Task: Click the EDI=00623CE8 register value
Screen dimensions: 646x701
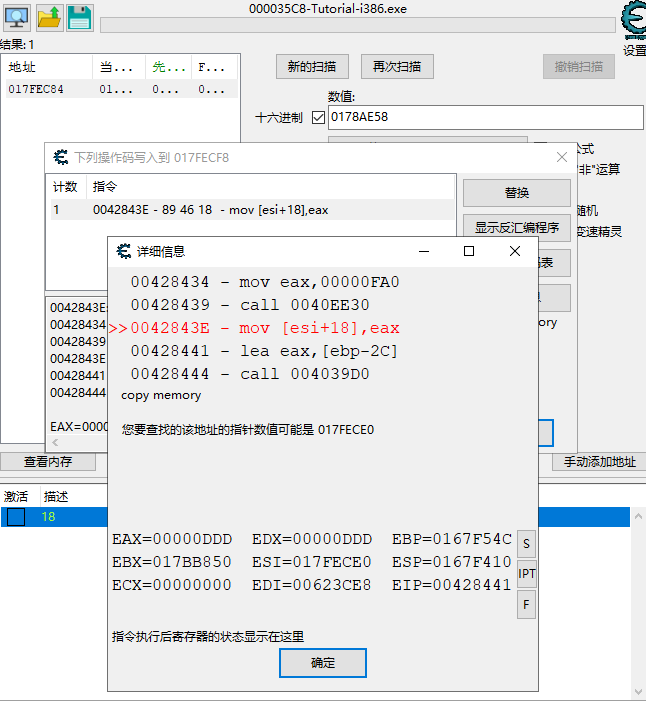Action: (312, 585)
